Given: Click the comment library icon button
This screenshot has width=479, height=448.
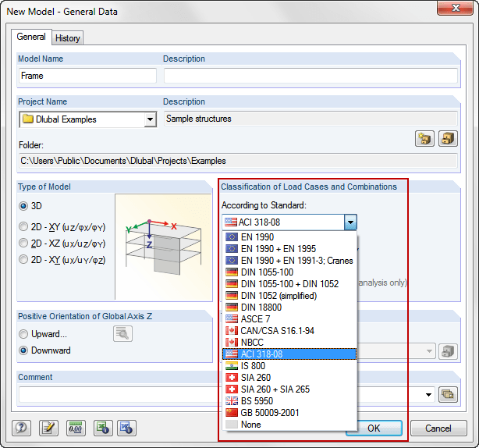Looking at the screenshot, I should (x=448, y=394).
